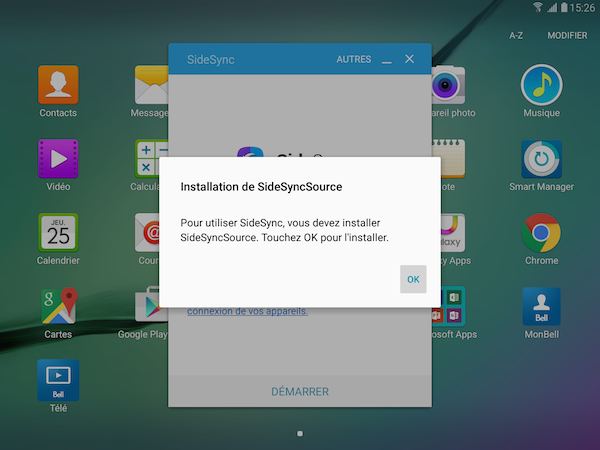Tap the signal strength icon
Screen dimensions: 600x450
pos(552,7)
